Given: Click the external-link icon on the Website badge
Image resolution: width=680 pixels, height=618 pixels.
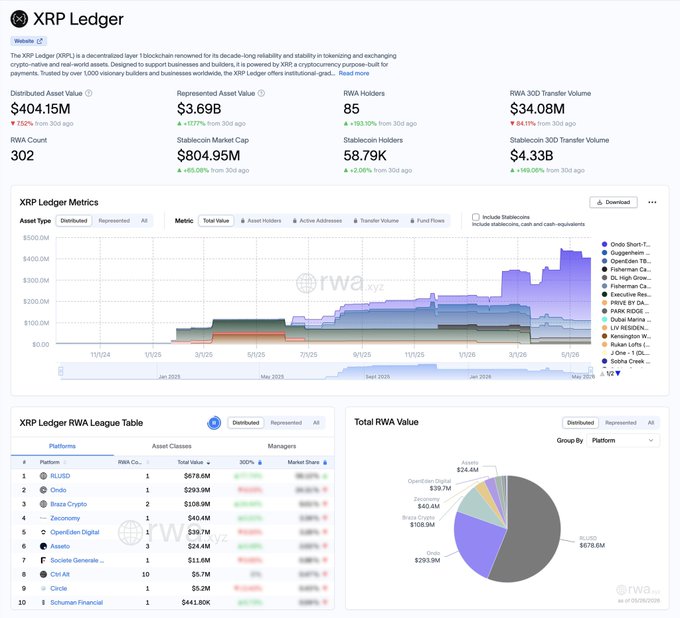Looking at the screenshot, I should point(40,41).
